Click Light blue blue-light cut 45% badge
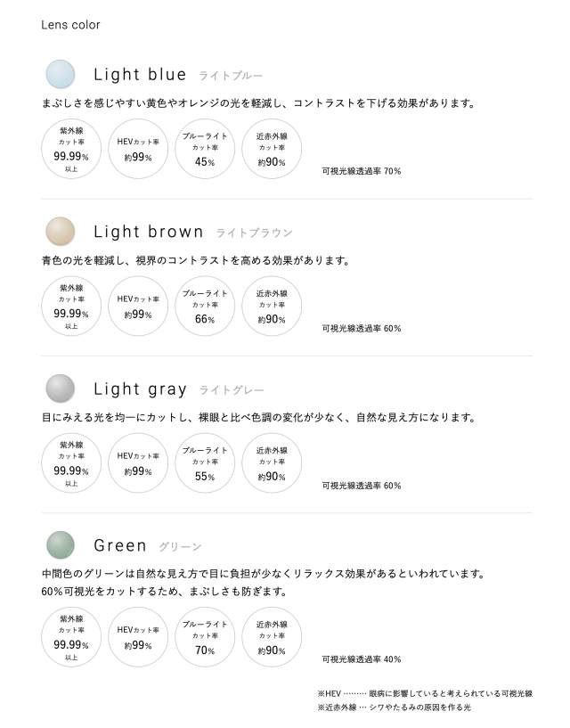This screenshot has width=570, height=728. click(205, 149)
